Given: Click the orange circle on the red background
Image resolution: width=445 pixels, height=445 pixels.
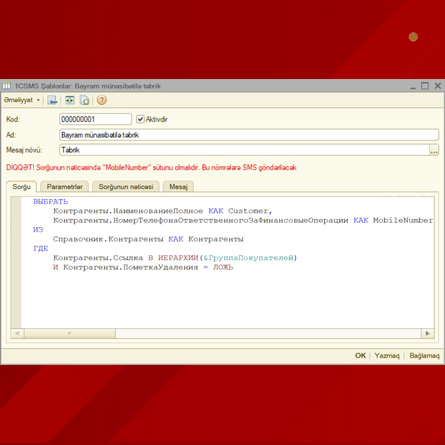Looking at the screenshot, I should coord(413,37).
